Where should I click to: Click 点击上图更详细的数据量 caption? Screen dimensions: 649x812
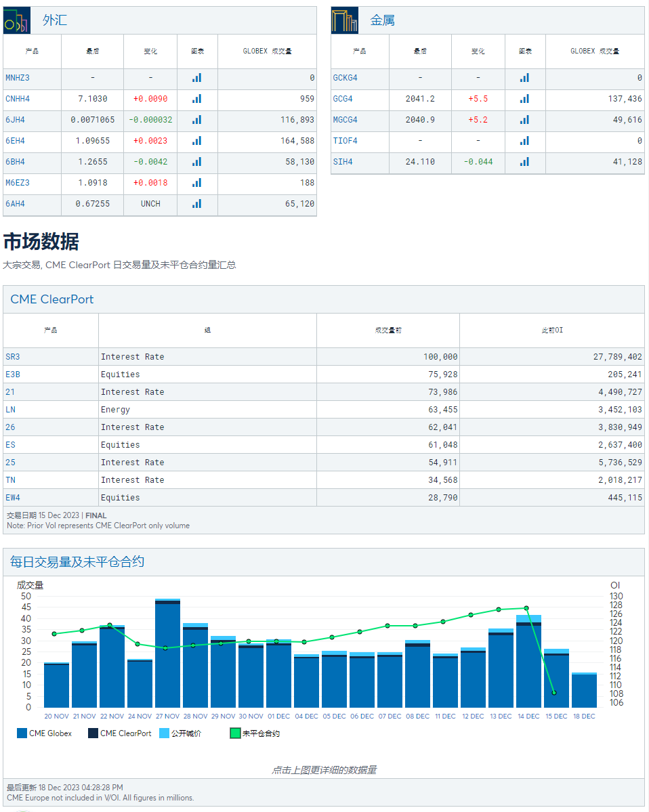(324, 770)
